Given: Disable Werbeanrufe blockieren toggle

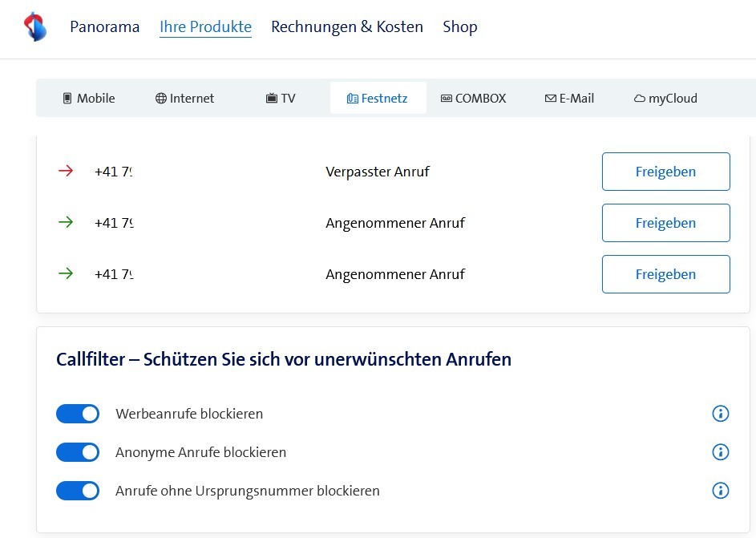Looking at the screenshot, I should click(78, 414).
